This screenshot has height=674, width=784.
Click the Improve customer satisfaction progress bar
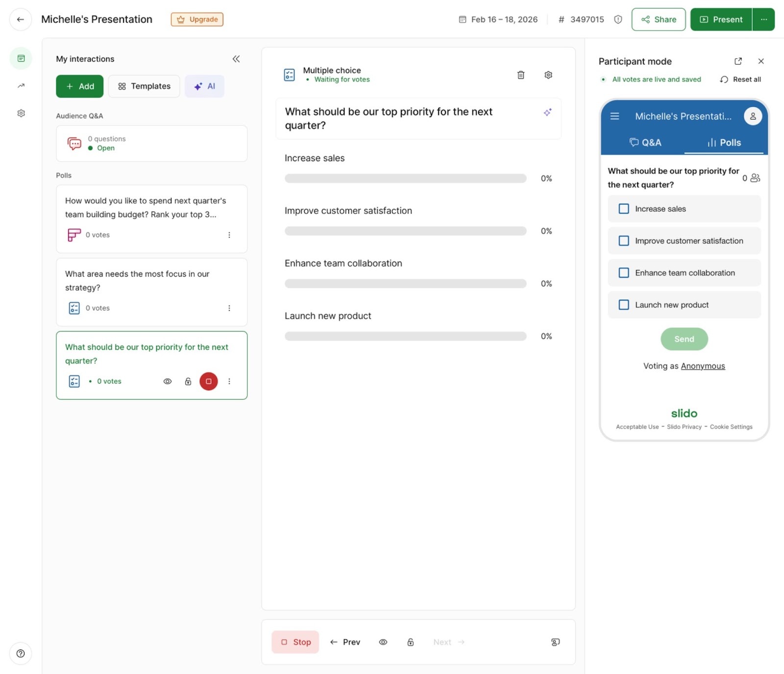tap(405, 231)
